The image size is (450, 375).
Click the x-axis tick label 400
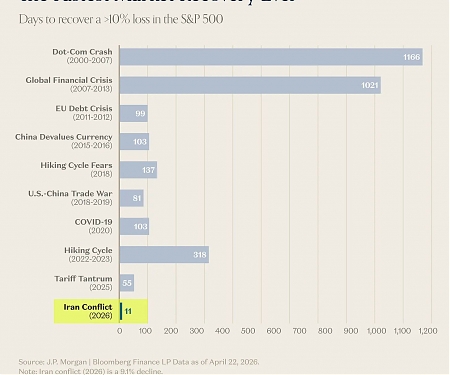[222, 331]
